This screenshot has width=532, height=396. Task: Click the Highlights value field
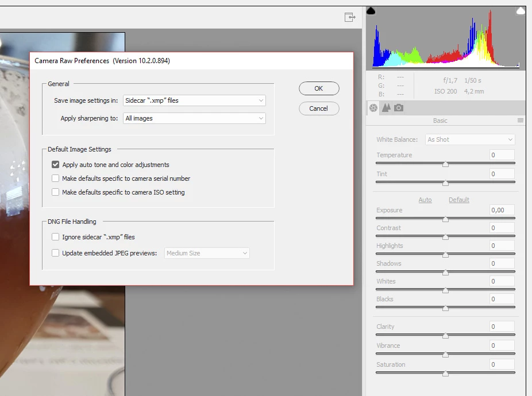point(502,246)
